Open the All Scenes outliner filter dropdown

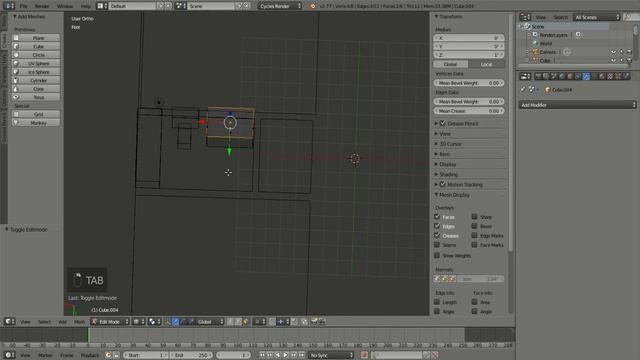coord(597,17)
